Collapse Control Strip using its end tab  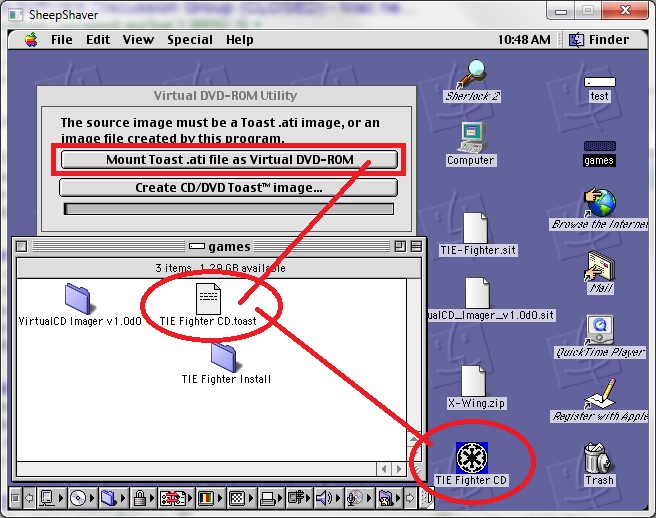[x=426, y=498]
